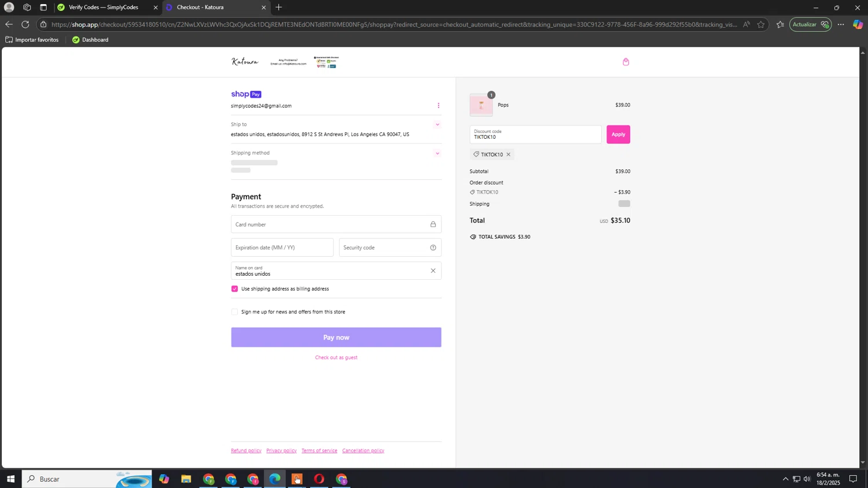This screenshot has width=868, height=488.
Task: Remove the TIKTOK10 discount tag
Action: coord(508,154)
